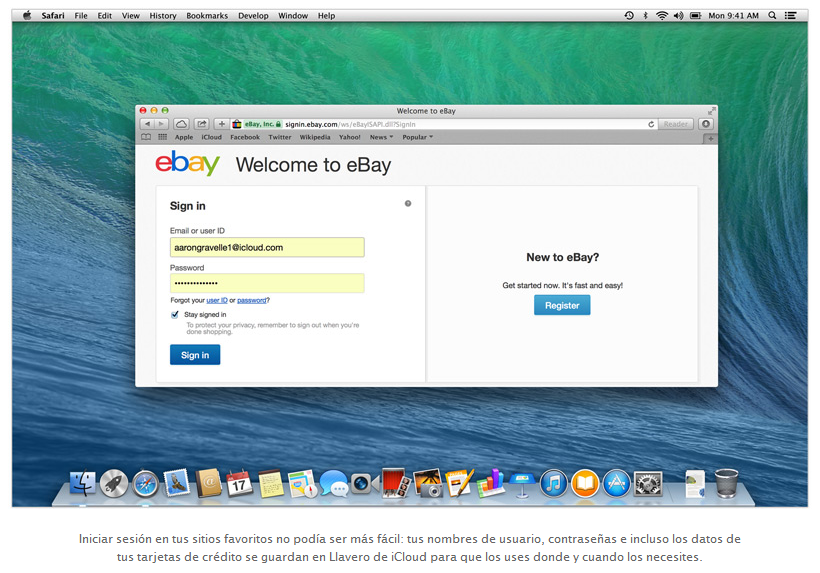Open the Facebook bookmark

(245, 137)
